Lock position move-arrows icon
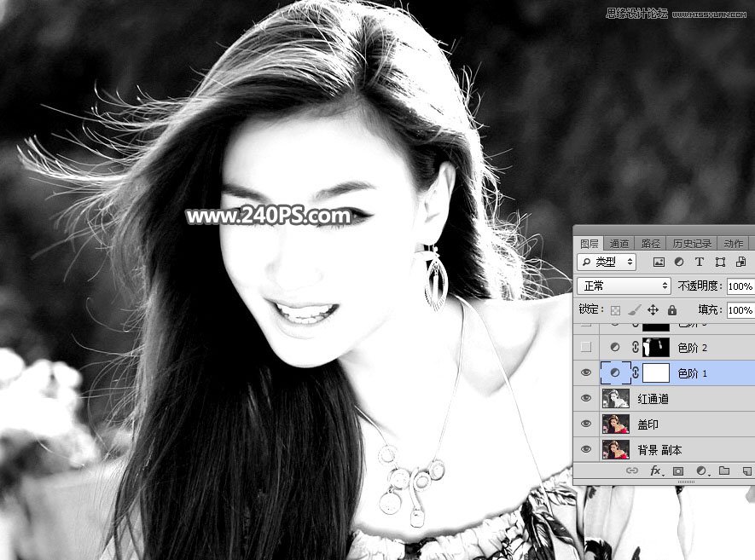The image size is (755, 560). (653, 309)
